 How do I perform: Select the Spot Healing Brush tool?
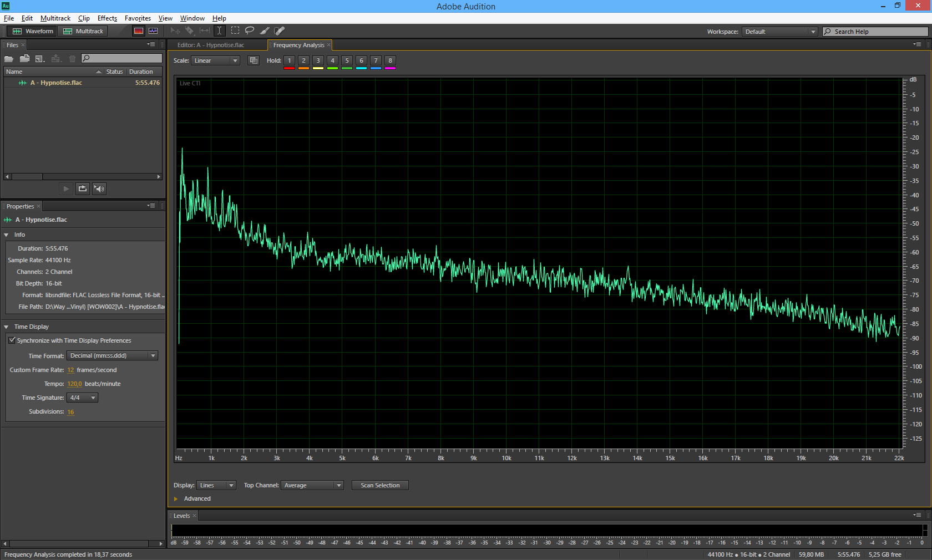tap(280, 31)
